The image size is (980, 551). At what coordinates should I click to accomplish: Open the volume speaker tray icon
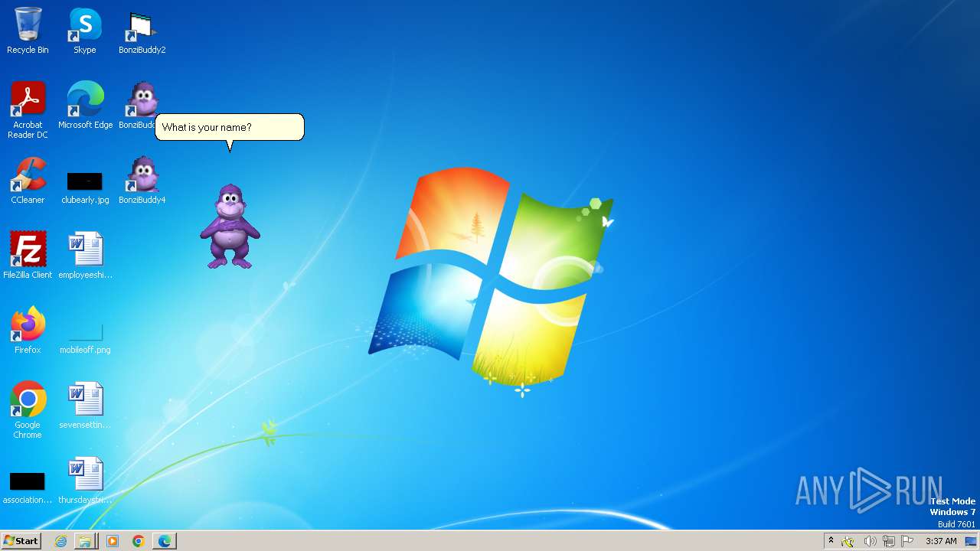(x=870, y=541)
